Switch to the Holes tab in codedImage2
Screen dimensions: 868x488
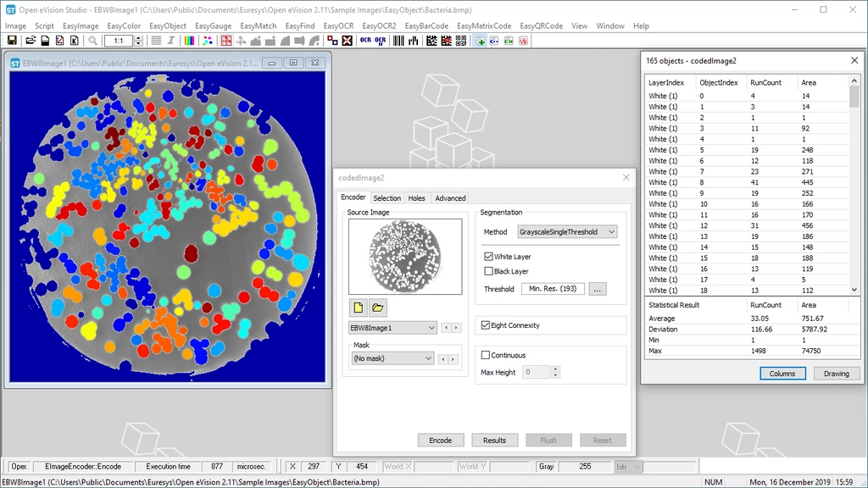pyautogui.click(x=416, y=197)
